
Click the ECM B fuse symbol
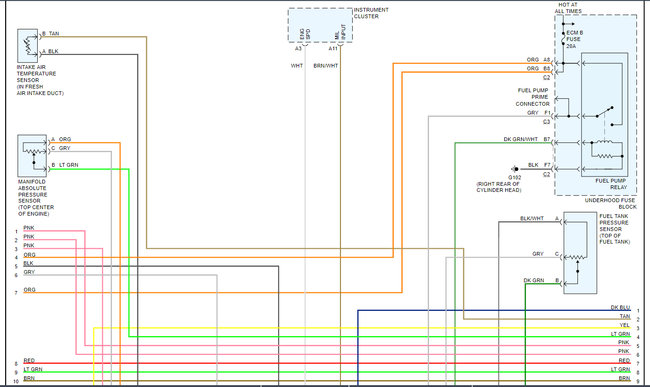563,38
